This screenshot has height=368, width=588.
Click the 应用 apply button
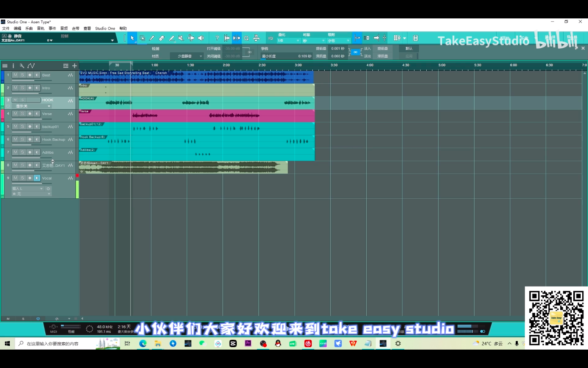pos(409,56)
